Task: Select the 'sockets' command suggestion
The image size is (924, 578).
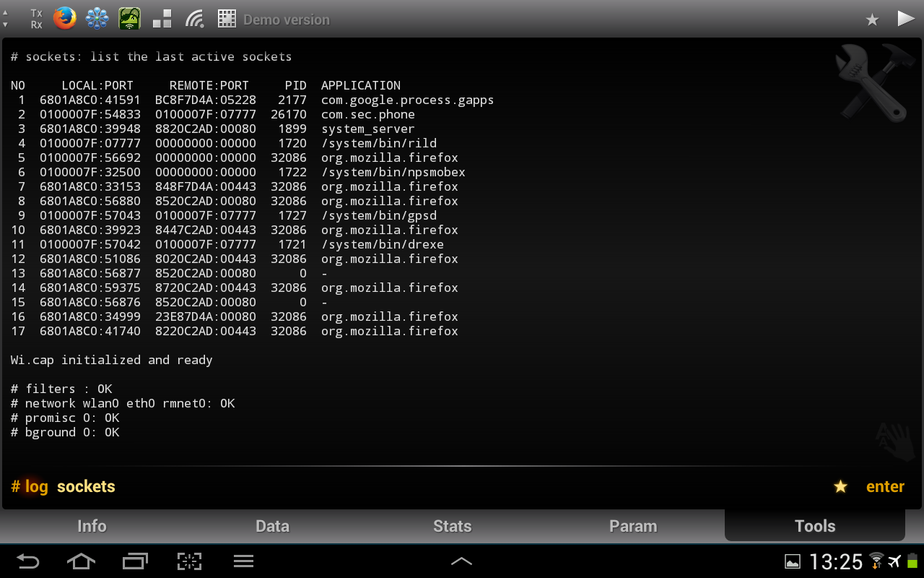Action: (86, 487)
